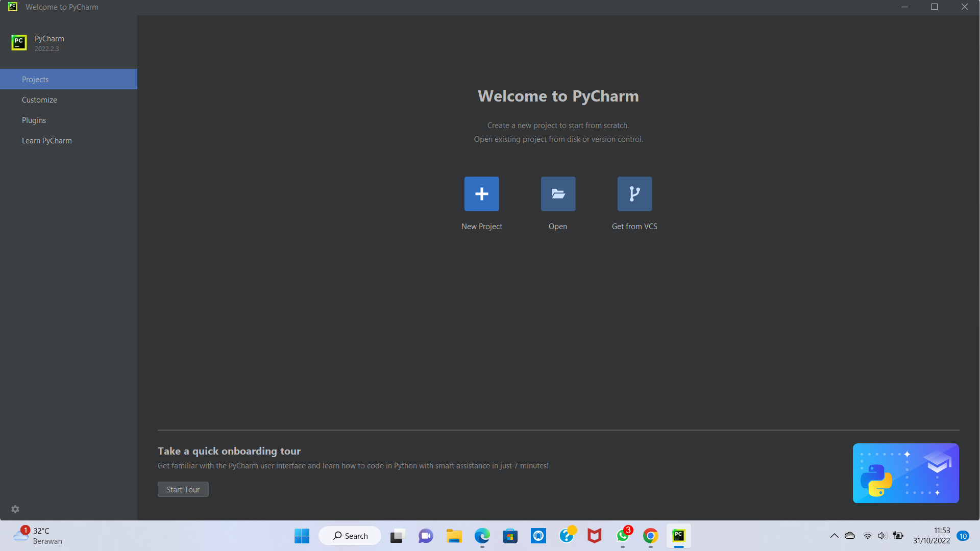Click the PyCharm 2022.2.3 logo
Image resolution: width=980 pixels, height=551 pixels.
(x=19, y=43)
